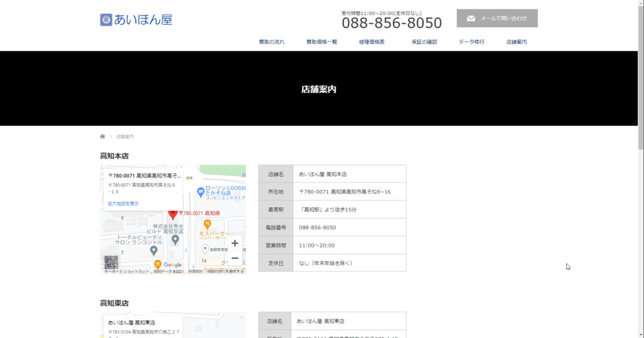
Task: Click the 電話番号 label cell
Action: [x=276, y=227]
